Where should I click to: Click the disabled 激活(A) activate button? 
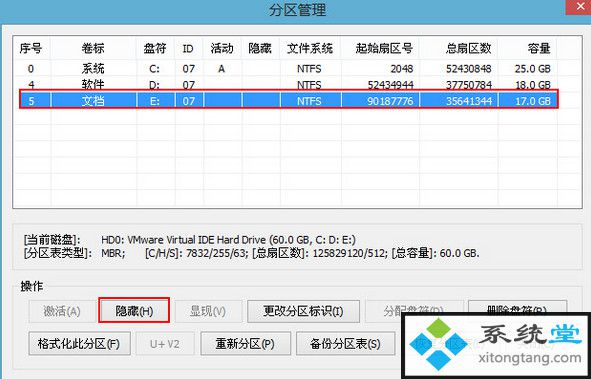(62, 311)
